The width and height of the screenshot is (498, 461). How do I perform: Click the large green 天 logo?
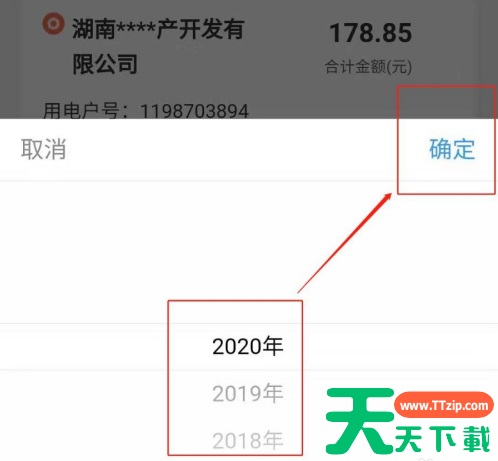pos(360,421)
